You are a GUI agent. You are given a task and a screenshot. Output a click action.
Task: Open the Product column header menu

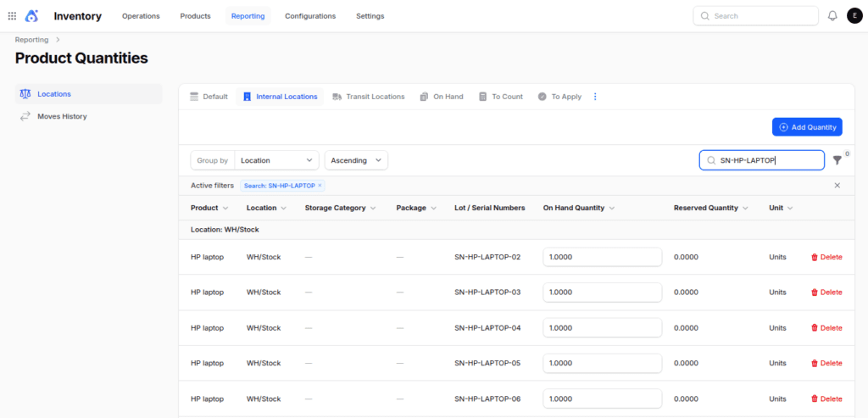pos(225,209)
